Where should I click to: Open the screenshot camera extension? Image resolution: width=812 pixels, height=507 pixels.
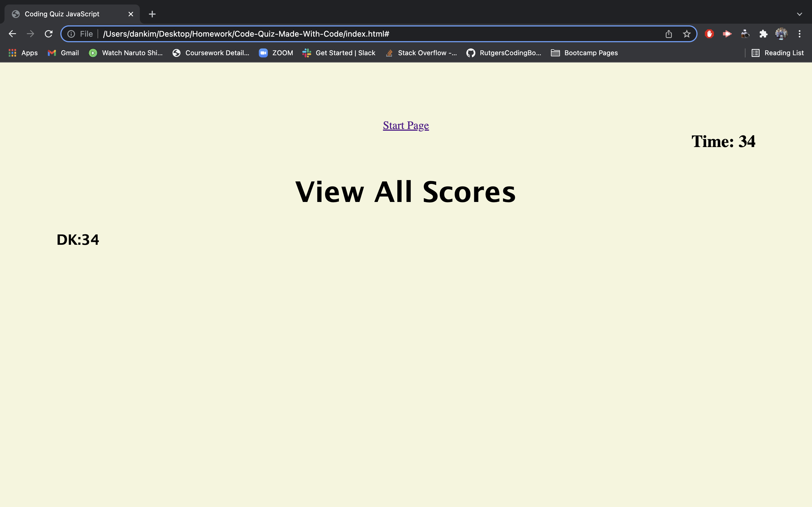tap(745, 34)
